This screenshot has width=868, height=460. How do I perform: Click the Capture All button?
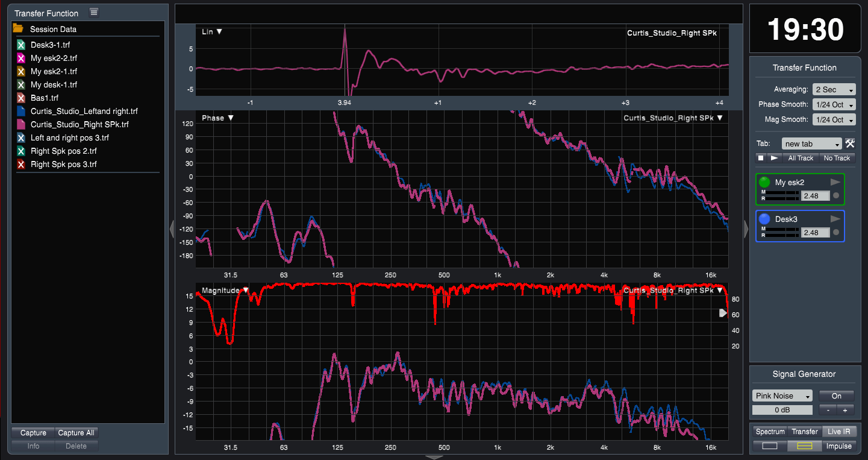click(x=76, y=433)
